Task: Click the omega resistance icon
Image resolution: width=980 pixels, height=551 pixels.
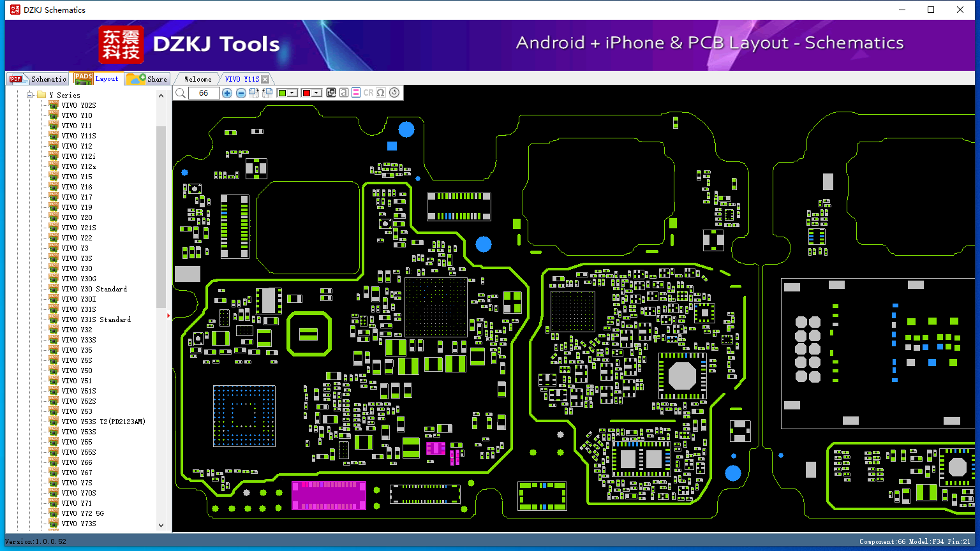Action: point(381,92)
